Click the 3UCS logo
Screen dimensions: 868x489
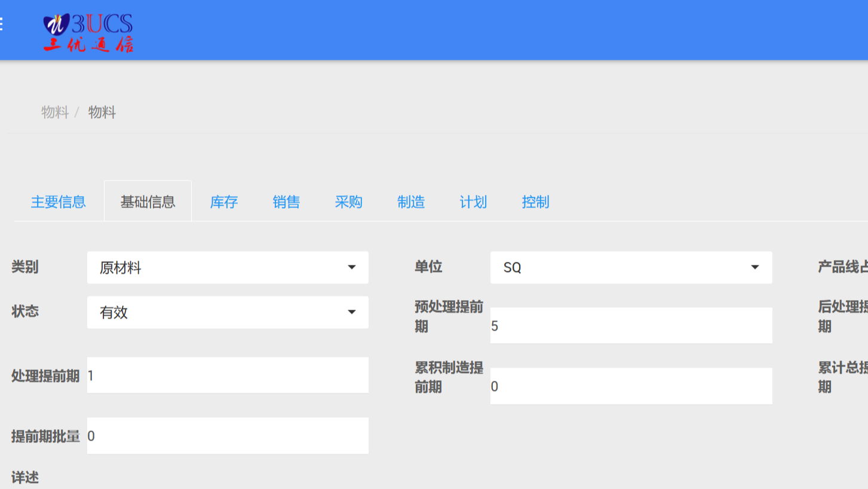(x=88, y=33)
